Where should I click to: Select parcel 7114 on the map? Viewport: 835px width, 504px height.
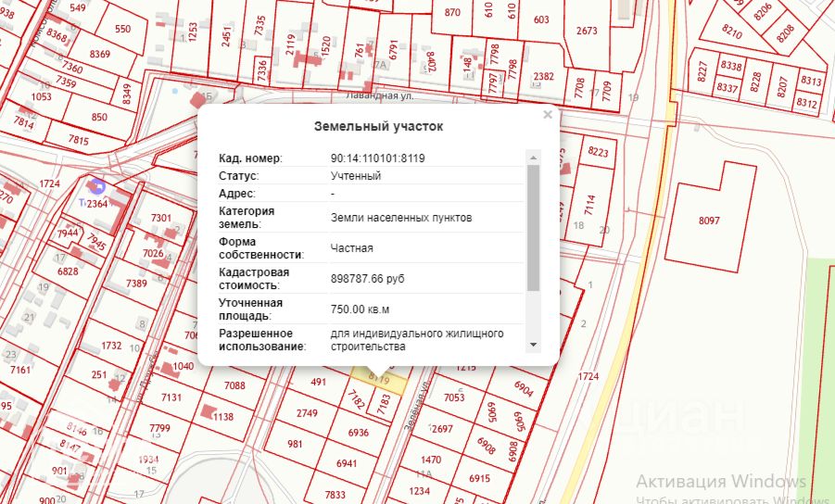[x=589, y=205]
